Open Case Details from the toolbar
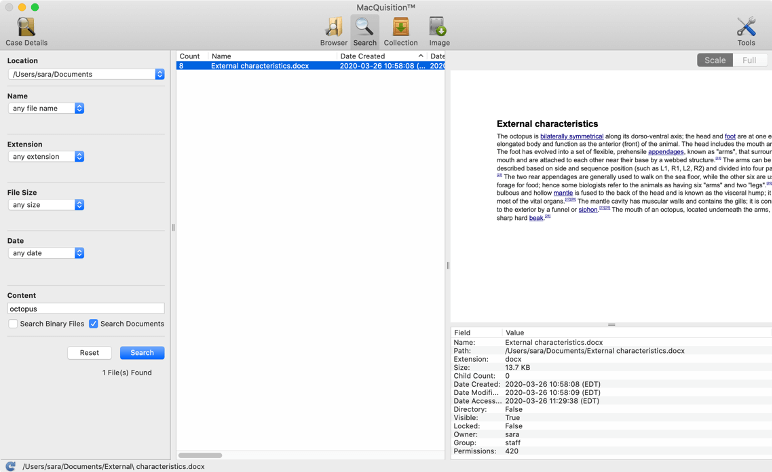Image resolution: width=772 pixels, height=472 pixels. (26, 31)
